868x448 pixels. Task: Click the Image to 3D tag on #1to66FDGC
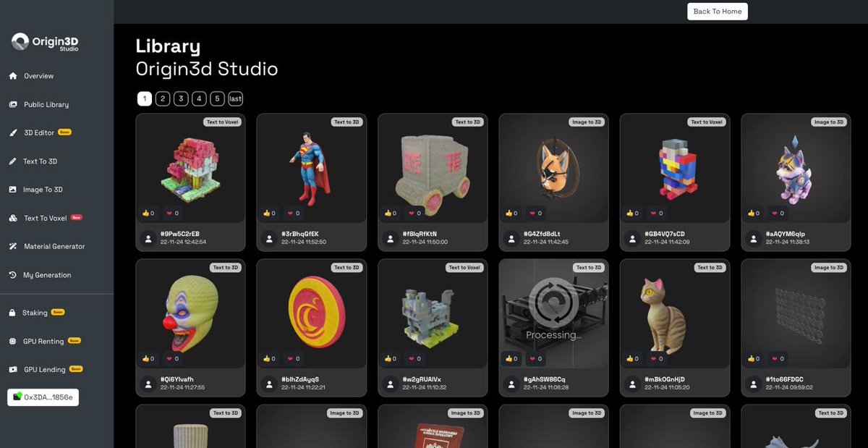point(828,268)
